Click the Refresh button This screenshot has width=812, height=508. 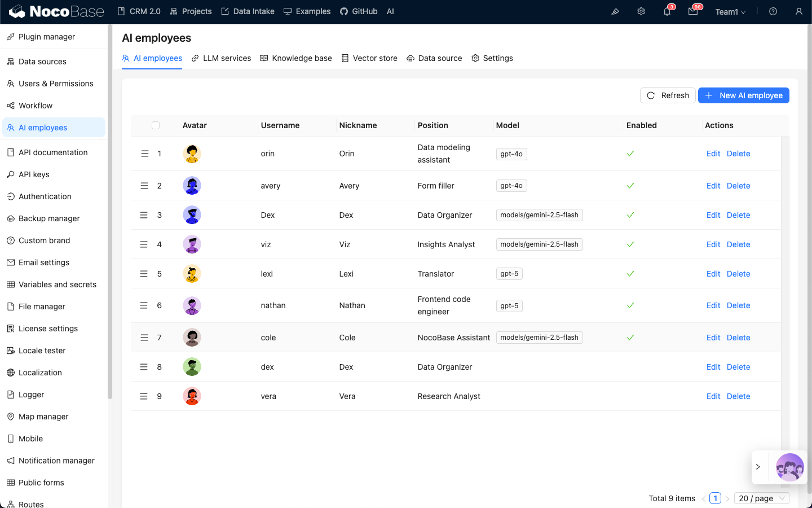click(x=668, y=95)
